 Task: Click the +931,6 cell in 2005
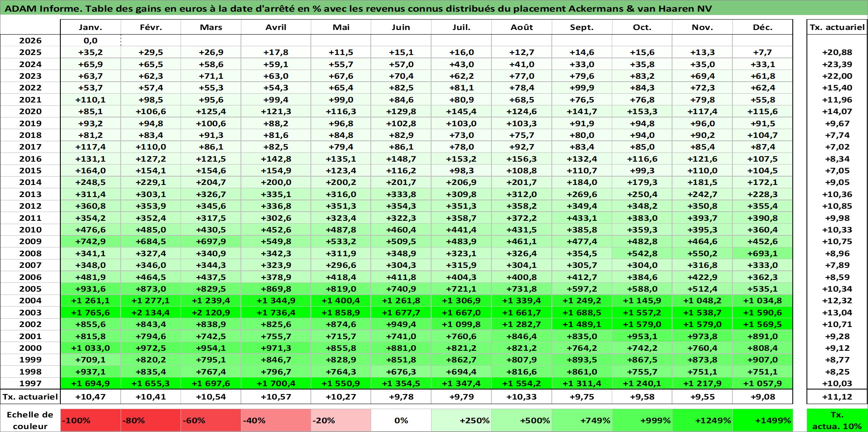click(90, 289)
